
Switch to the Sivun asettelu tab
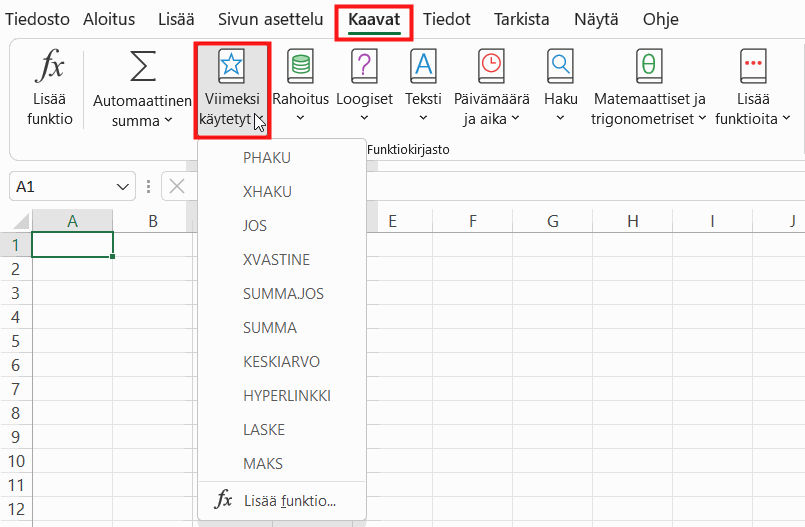click(x=271, y=19)
